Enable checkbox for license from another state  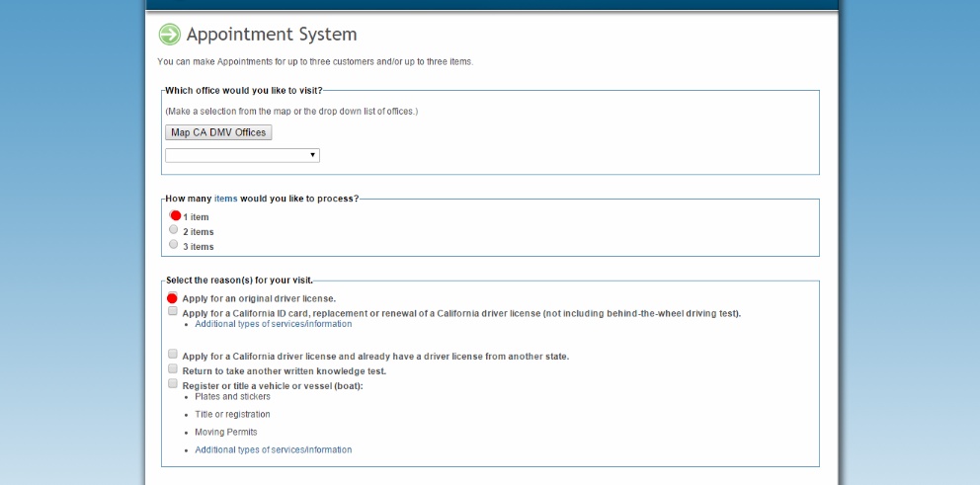coord(173,355)
